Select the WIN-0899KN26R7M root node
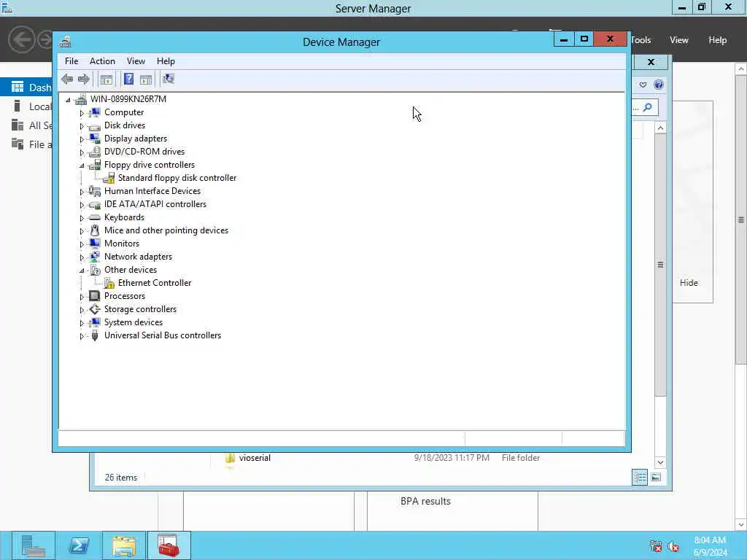 [x=128, y=99]
